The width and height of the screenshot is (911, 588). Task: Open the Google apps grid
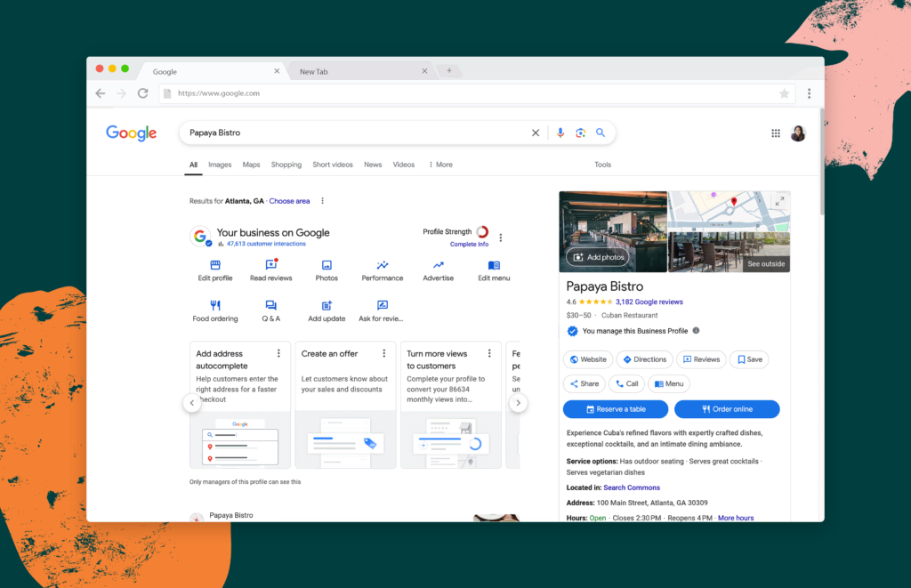coord(776,133)
